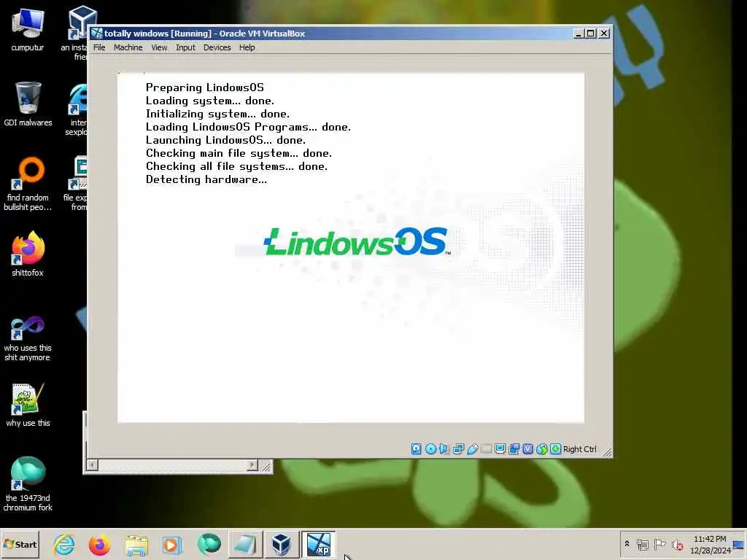Switch to the notepad-like window taskbar button
Image resolution: width=747 pixels, height=560 pixels.
245,545
